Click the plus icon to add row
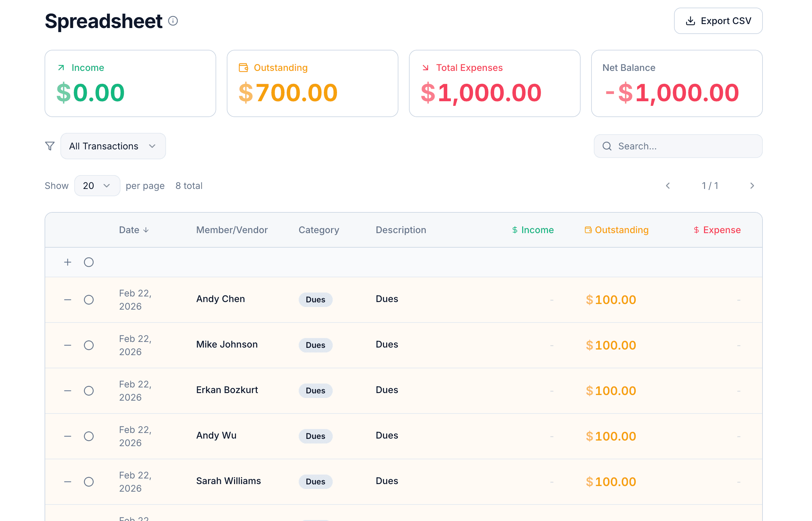Screen dimensions: 812x521 [68, 262]
